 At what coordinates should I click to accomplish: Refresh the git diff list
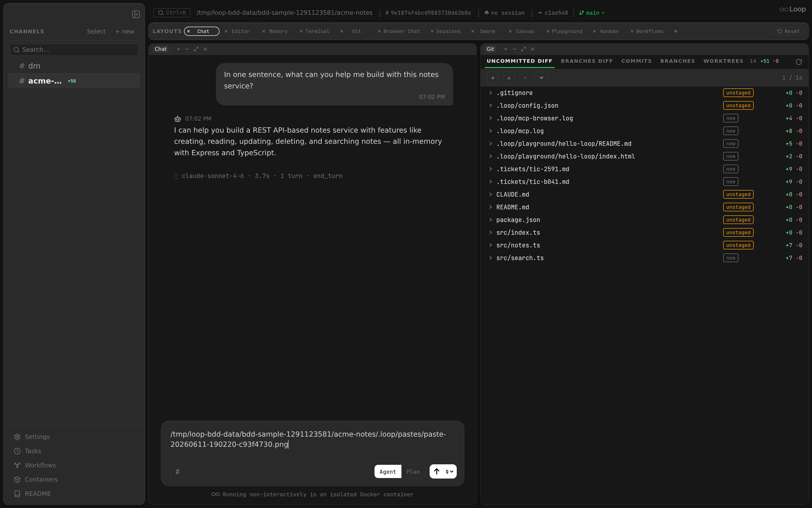pos(799,62)
